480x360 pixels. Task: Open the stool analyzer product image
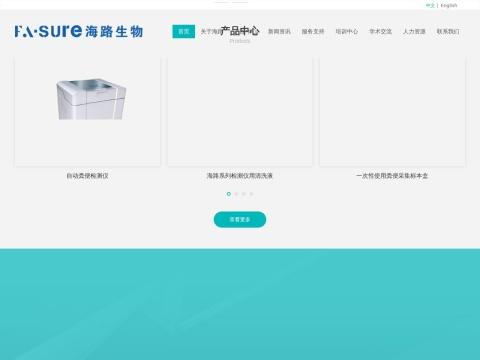click(91, 99)
